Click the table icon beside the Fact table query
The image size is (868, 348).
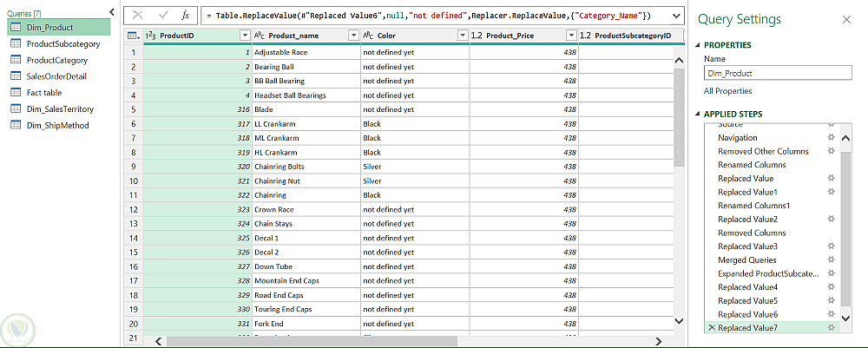tap(16, 92)
